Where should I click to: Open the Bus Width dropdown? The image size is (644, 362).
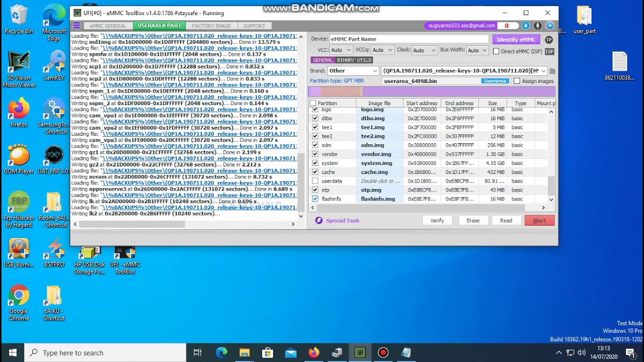coord(477,50)
